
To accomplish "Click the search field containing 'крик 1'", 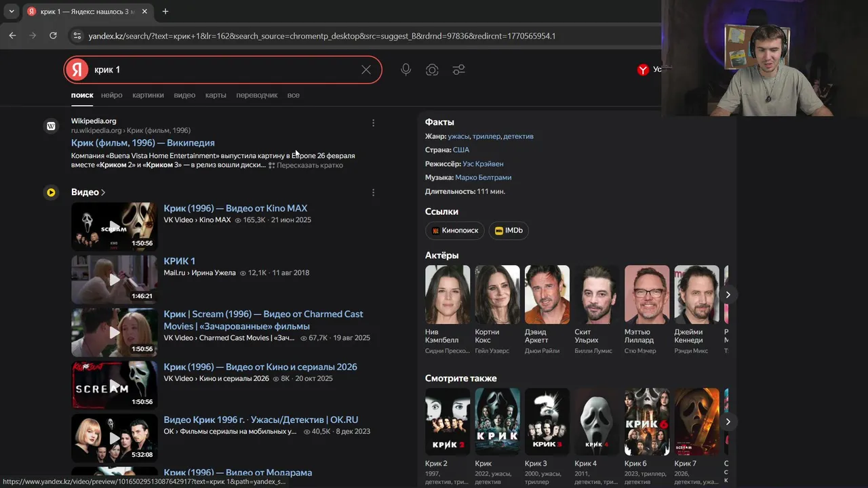I will pyautogui.click(x=224, y=70).
